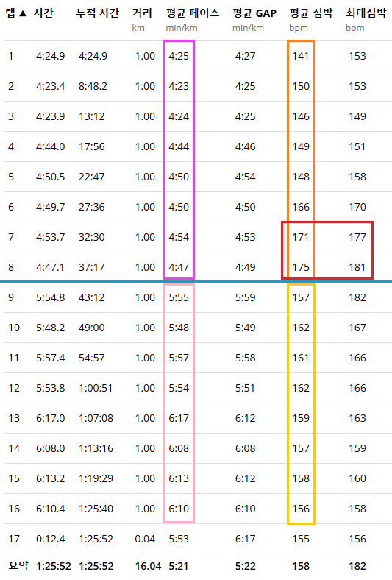Image resolution: width=392 pixels, height=580 pixels.
Task: Select cumulative time 54:57
Action: (92, 358)
